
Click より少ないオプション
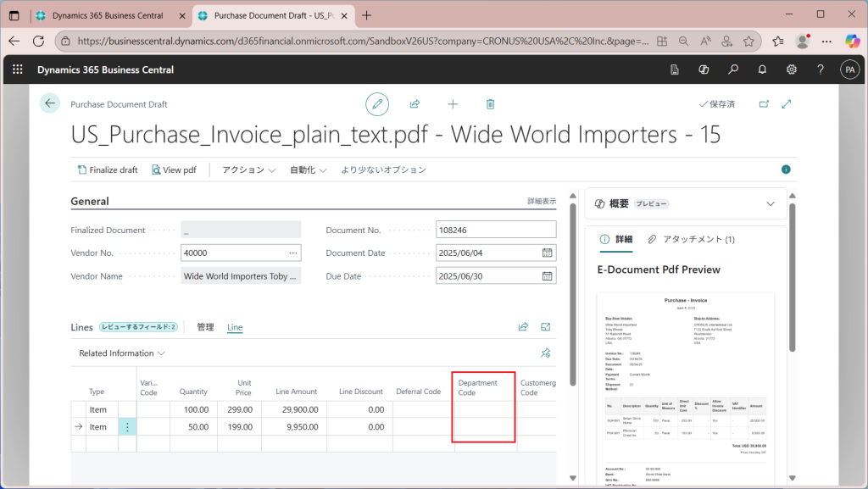(384, 169)
